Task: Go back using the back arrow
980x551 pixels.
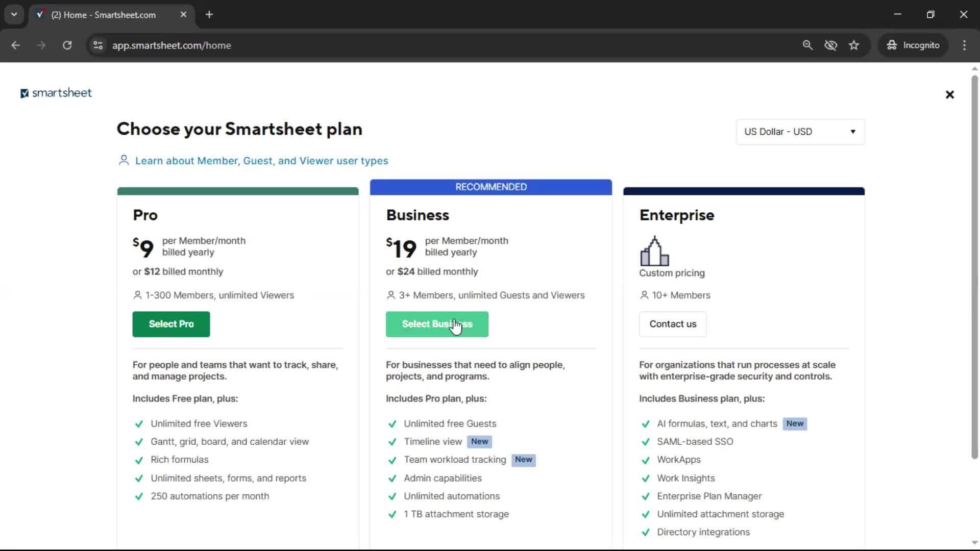Action: coord(16,45)
